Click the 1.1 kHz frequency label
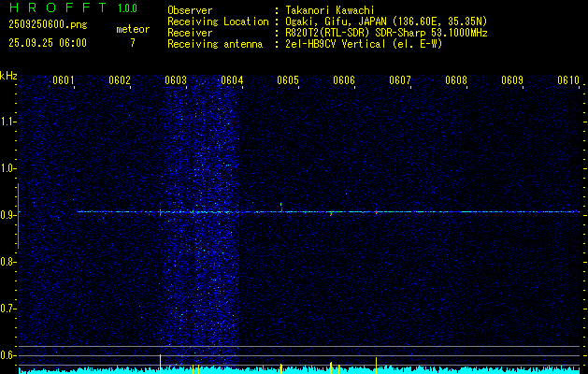588x374 pixels. pos(7,122)
